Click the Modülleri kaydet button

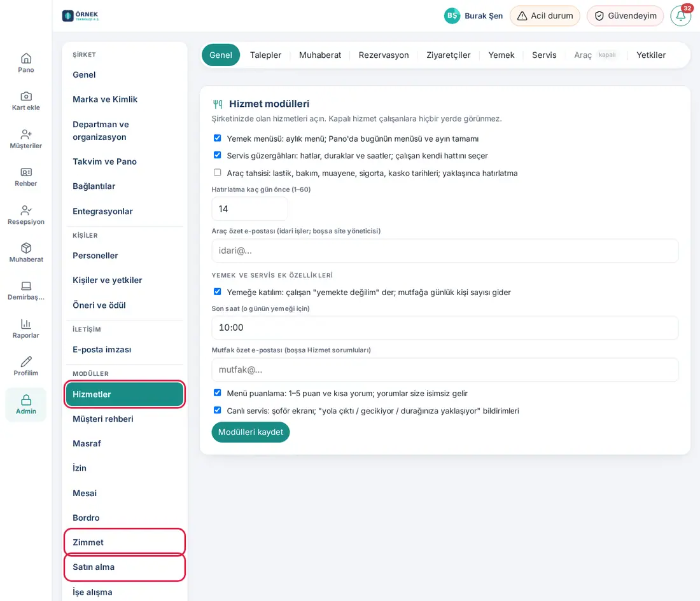point(251,432)
